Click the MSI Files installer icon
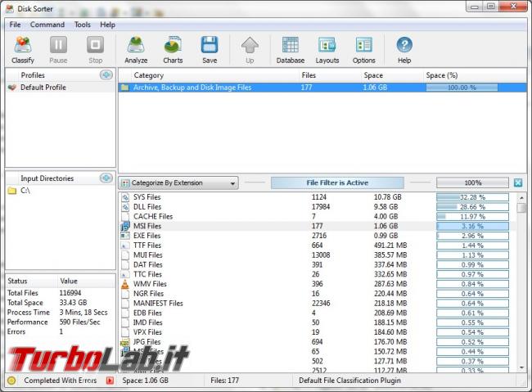Image resolution: width=532 pixels, height=392 pixels. [x=125, y=226]
